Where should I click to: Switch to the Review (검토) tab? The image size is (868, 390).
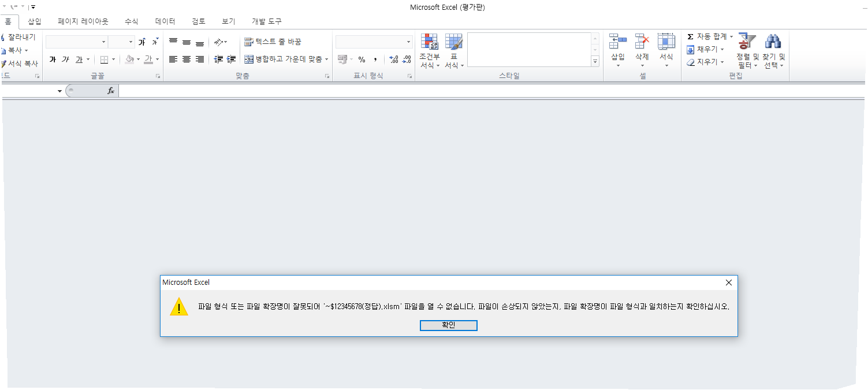tap(199, 21)
